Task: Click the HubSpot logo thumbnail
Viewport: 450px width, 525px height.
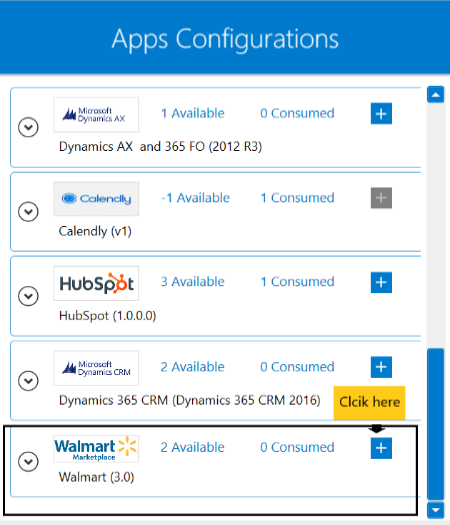Action: (96, 283)
